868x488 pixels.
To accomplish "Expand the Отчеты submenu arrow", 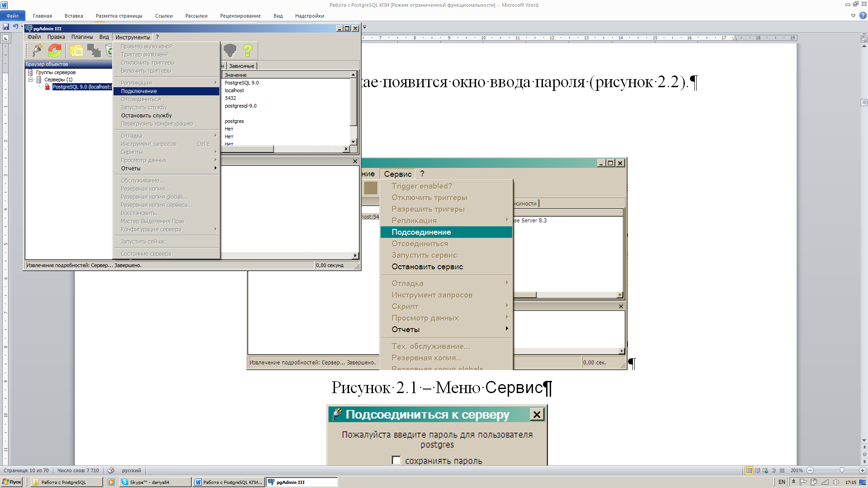I will pos(215,168).
